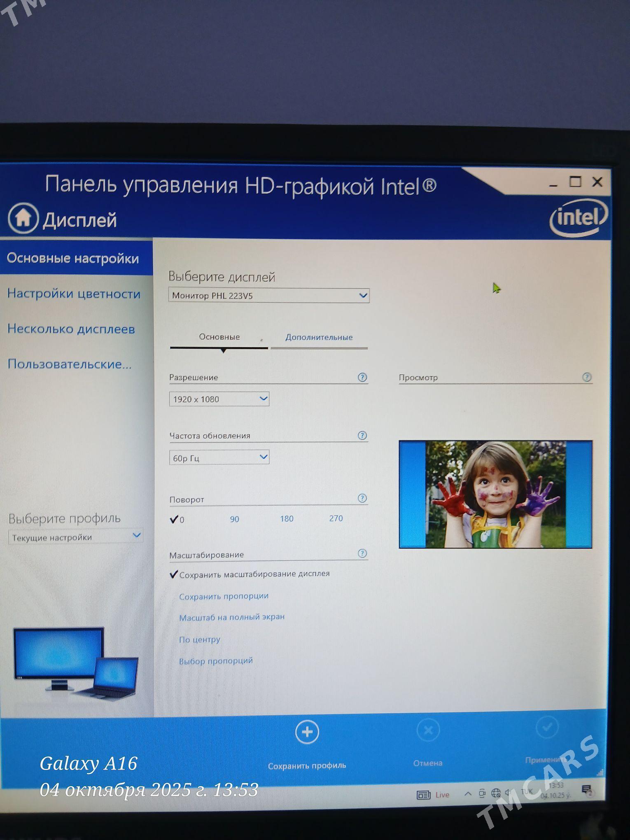Enable Сохранить пропорции scaling option
The image size is (630, 840).
[x=224, y=596]
